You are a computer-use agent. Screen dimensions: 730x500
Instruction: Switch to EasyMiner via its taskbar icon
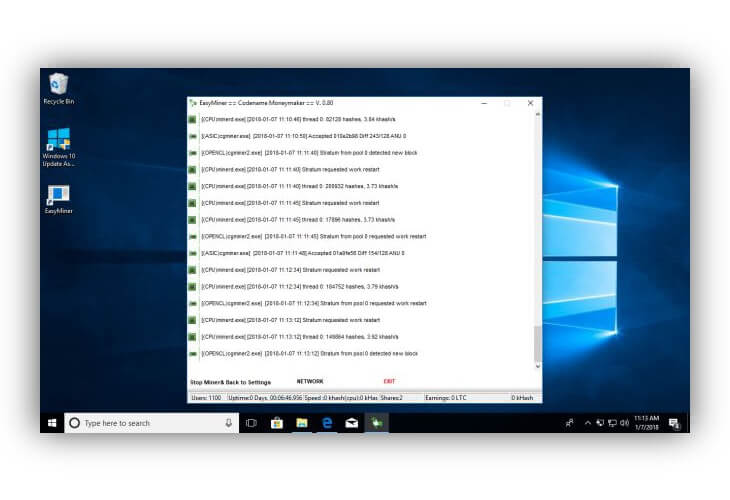tap(377, 423)
